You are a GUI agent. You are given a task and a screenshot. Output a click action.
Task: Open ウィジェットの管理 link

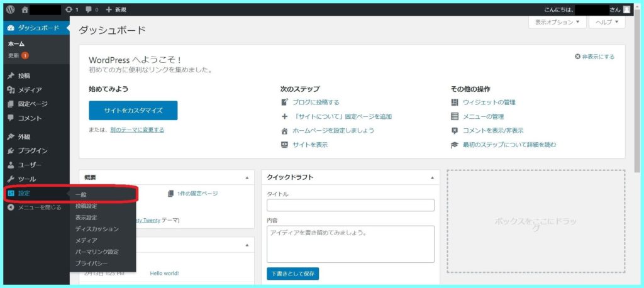click(489, 102)
